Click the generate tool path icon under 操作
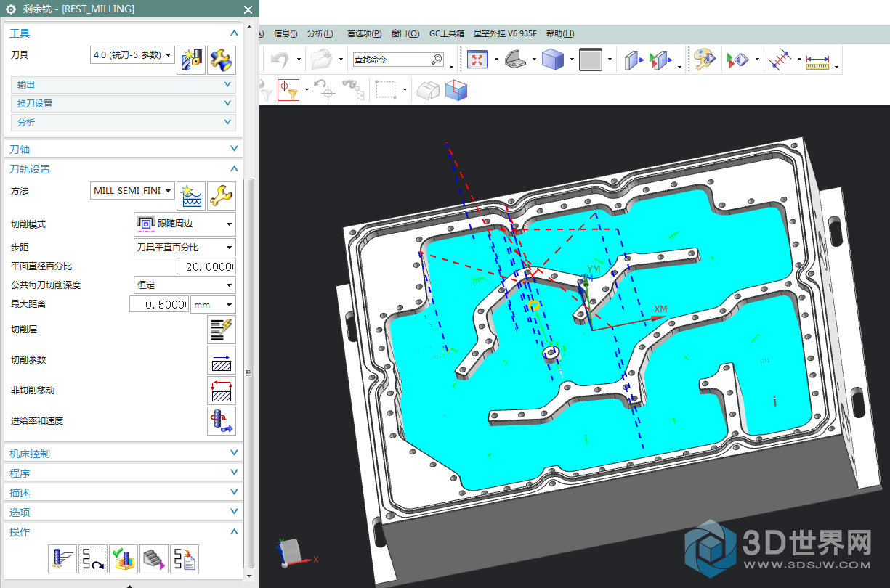890x588 pixels. [x=62, y=559]
